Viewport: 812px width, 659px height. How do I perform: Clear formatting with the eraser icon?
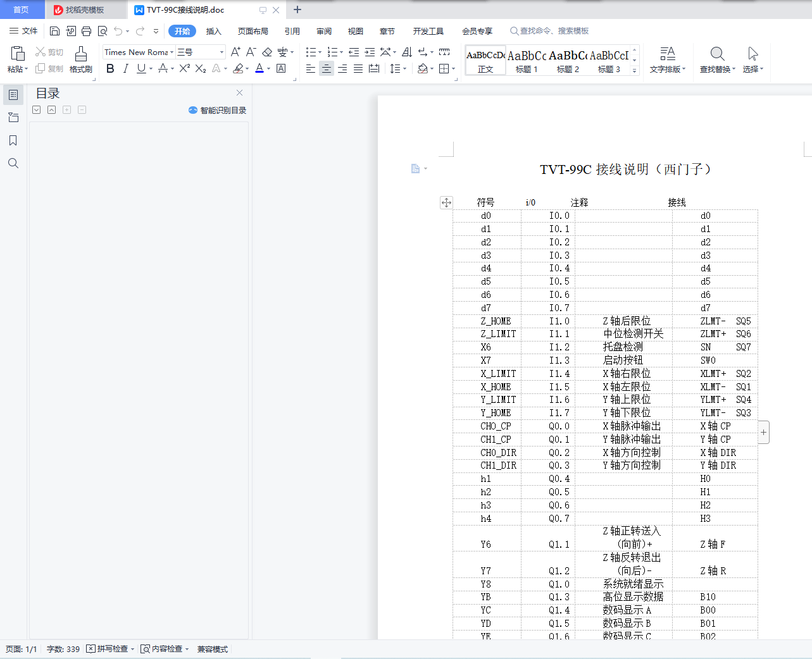267,52
